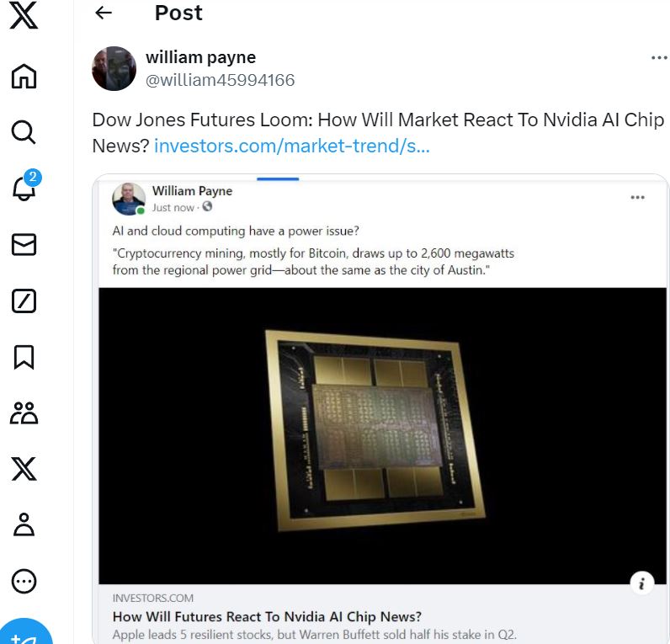670x644 pixels.
Task: Open Profile person icon in sidebar
Action: 24,524
